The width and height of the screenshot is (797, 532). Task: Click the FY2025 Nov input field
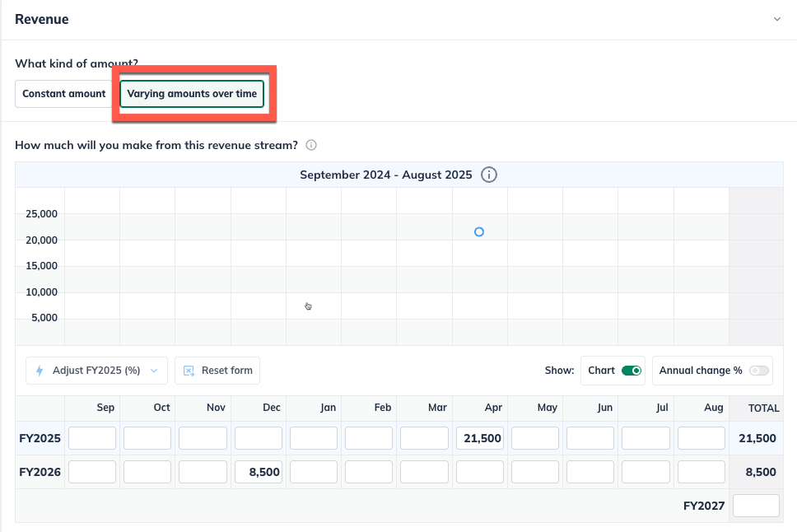(x=203, y=438)
